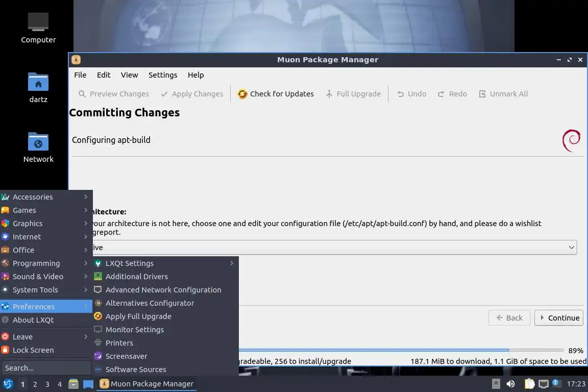Click the Muon window title bar icon

click(x=76, y=60)
